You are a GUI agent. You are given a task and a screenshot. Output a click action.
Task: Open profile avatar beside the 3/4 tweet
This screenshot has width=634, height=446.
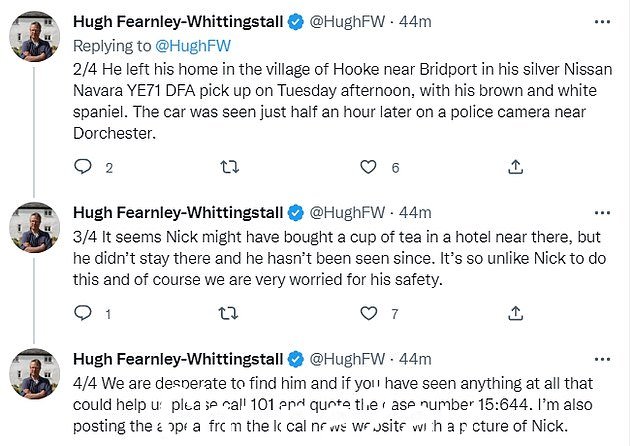[x=34, y=227]
